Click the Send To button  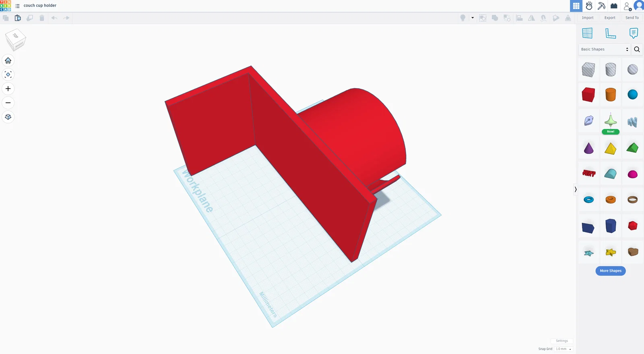click(632, 18)
